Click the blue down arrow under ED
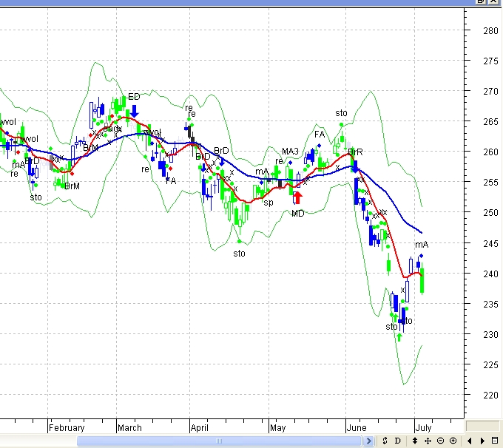Viewport: 503px width, 448px height. point(134,111)
